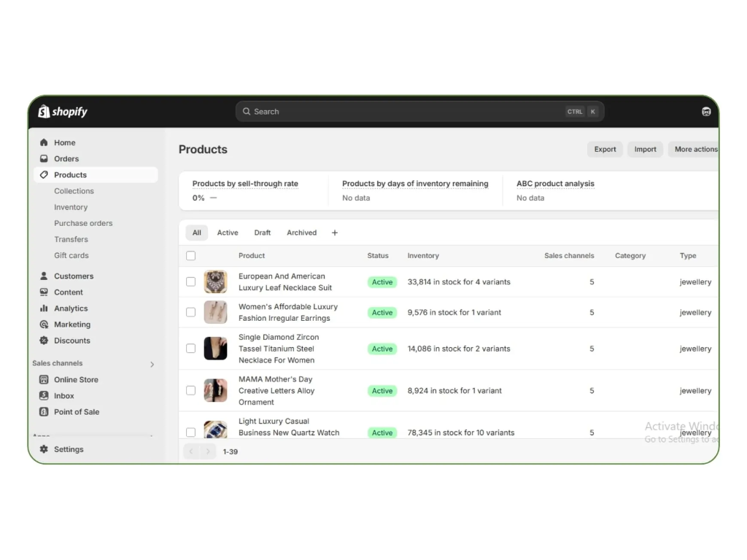Click the Product column header

[252, 256]
